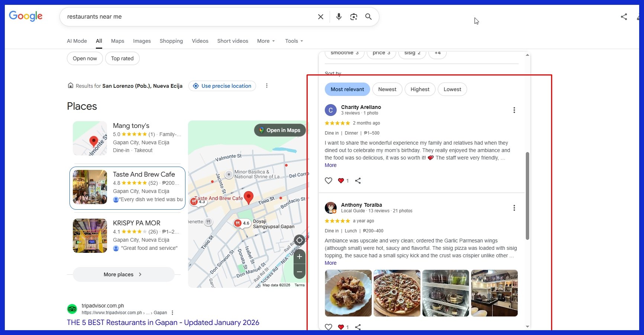Clear the search query with the X icon
Image resolution: width=644 pixels, height=335 pixels.
pos(320,16)
